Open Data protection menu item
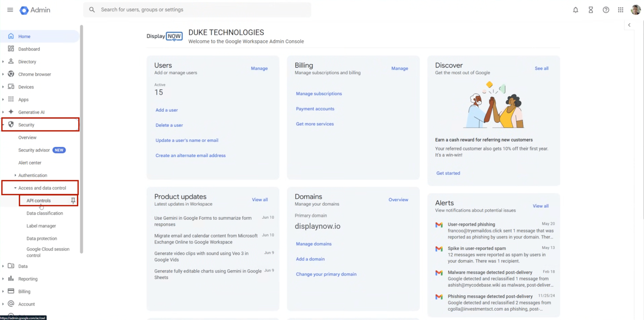Viewport: 644px width, 320px height. click(42, 238)
